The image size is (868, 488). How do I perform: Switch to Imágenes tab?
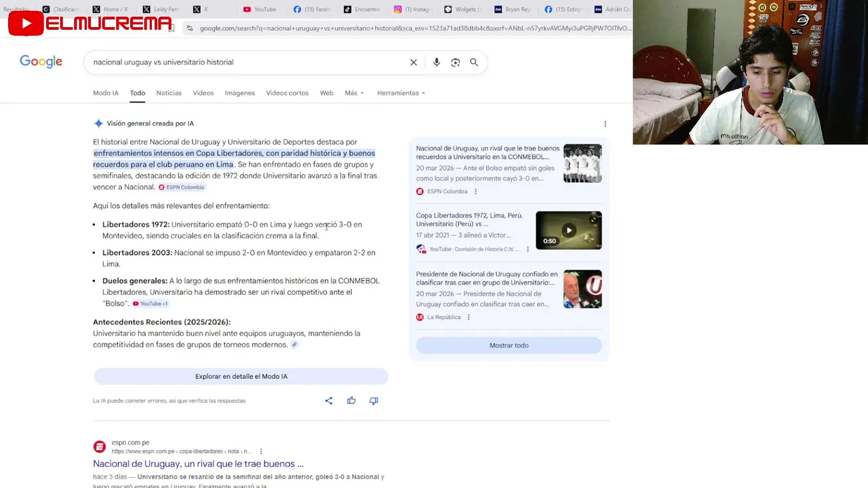[x=240, y=93]
